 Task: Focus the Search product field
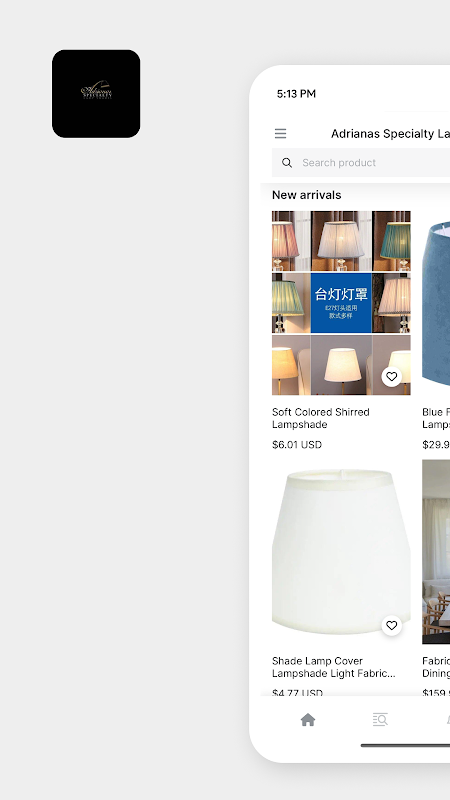361,163
